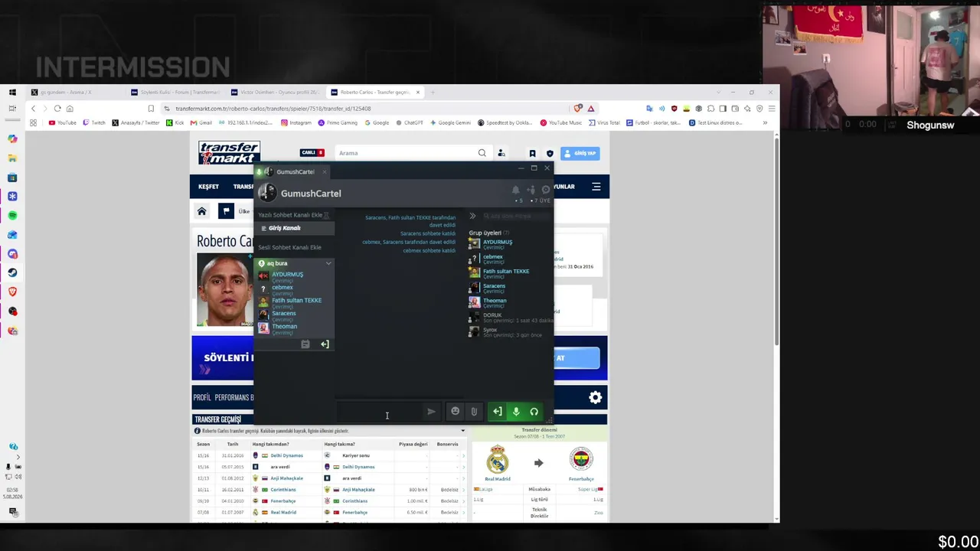Image resolution: width=980 pixels, height=551 pixels.
Task: Switch to the 'Söylenti Kulisi' Transfermarkt tab
Action: pyautogui.click(x=175, y=93)
